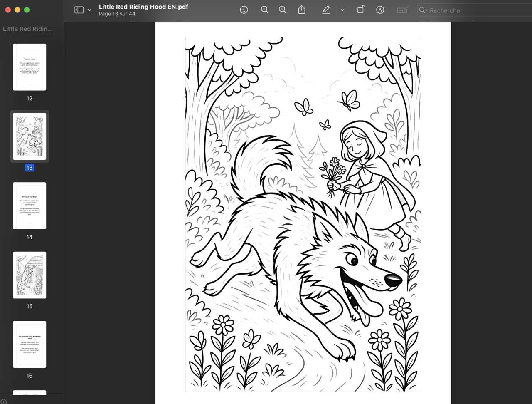
Task: Click the selected page 13 thumbnail
Action: click(30, 136)
